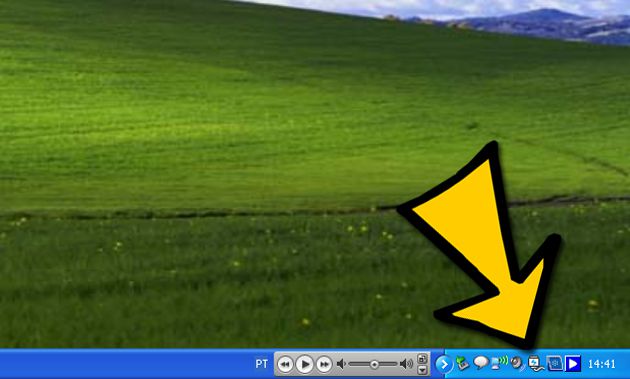The image size is (630, 379).
Task: Click the speaker sound device tray icon
Action: point(517,363)
